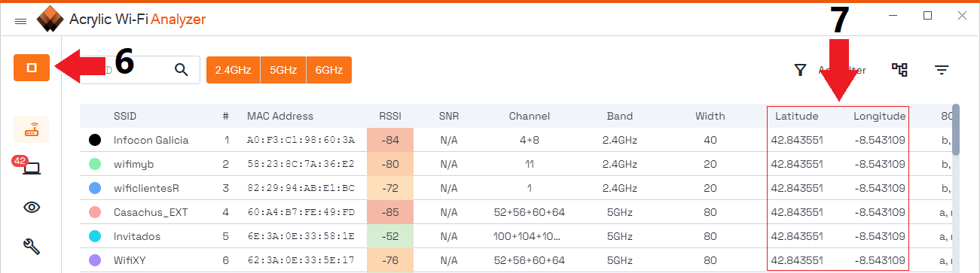This screenshot has height=273, width=980.
Task: Toggle the 5GHz band filter
Action: coord(283,70)
